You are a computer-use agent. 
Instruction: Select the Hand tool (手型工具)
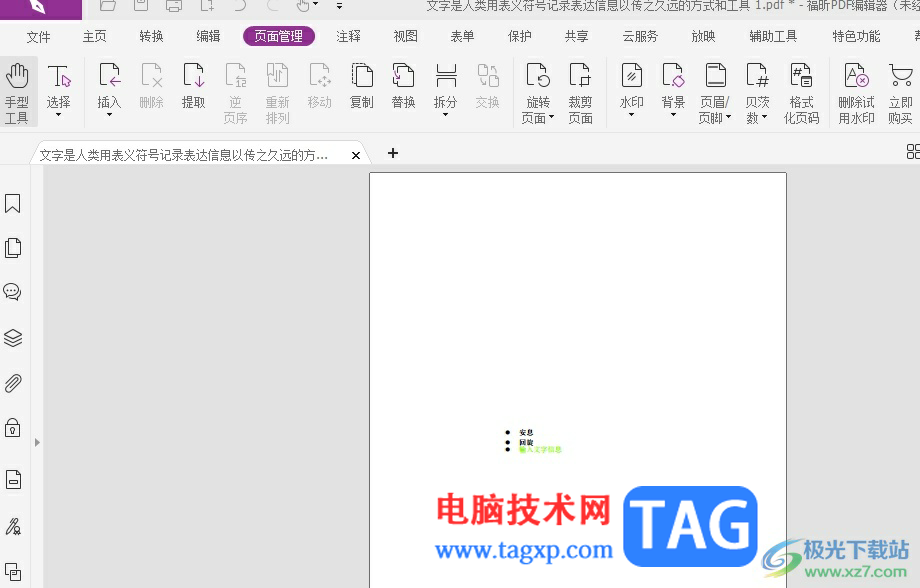tap(18, 92)
